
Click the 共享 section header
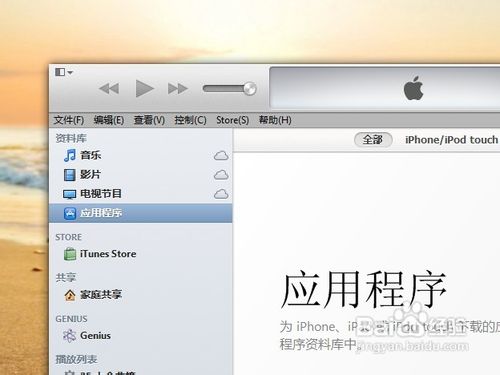point(66,277)
